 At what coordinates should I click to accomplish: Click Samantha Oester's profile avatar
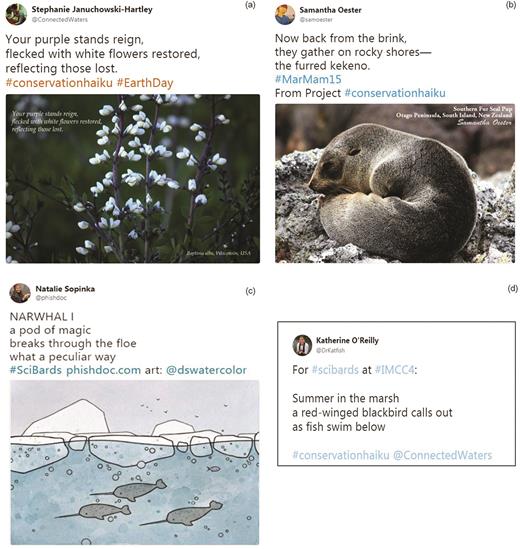pos(285,14)
